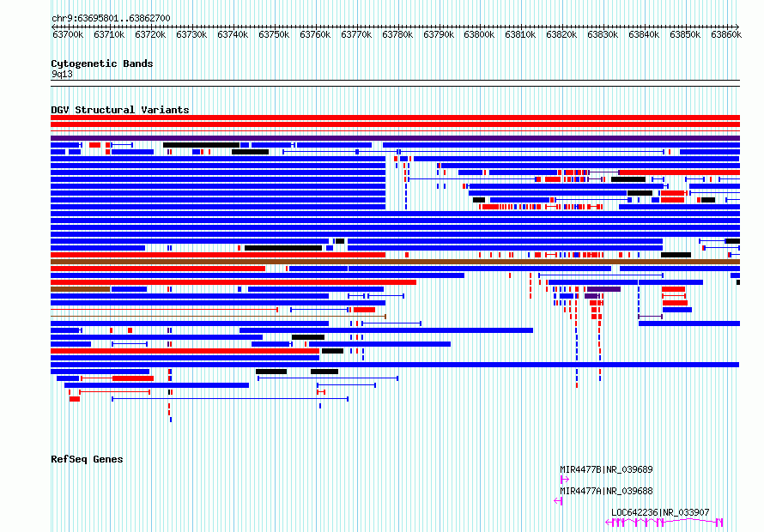
Task: Click the 63850k ruler tick label
Action: 684,35
